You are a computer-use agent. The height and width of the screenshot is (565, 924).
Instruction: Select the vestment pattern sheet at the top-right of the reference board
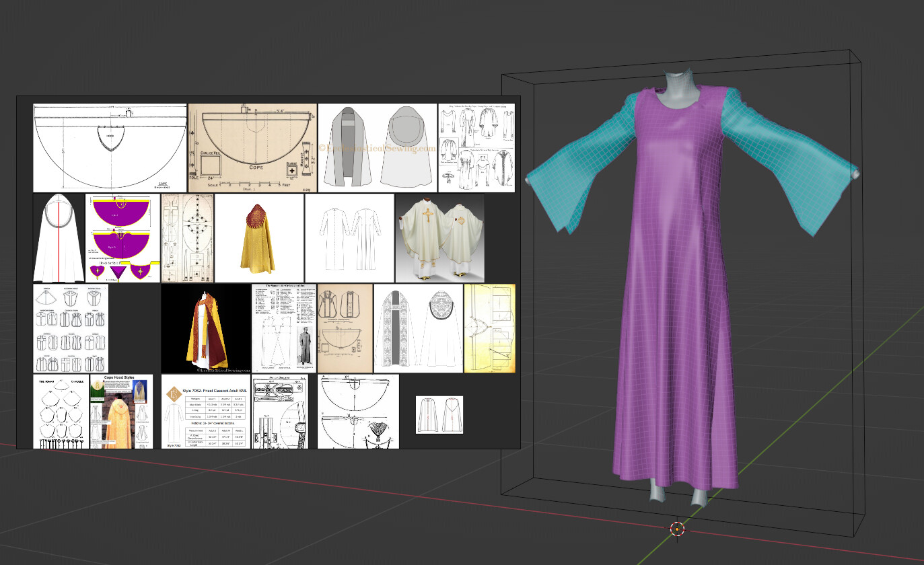476,148
